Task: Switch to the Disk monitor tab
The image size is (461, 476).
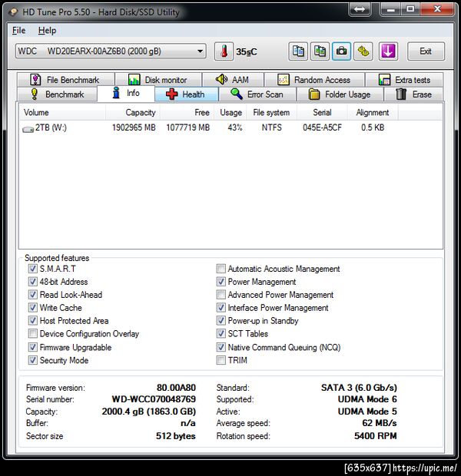Action: 158,80
